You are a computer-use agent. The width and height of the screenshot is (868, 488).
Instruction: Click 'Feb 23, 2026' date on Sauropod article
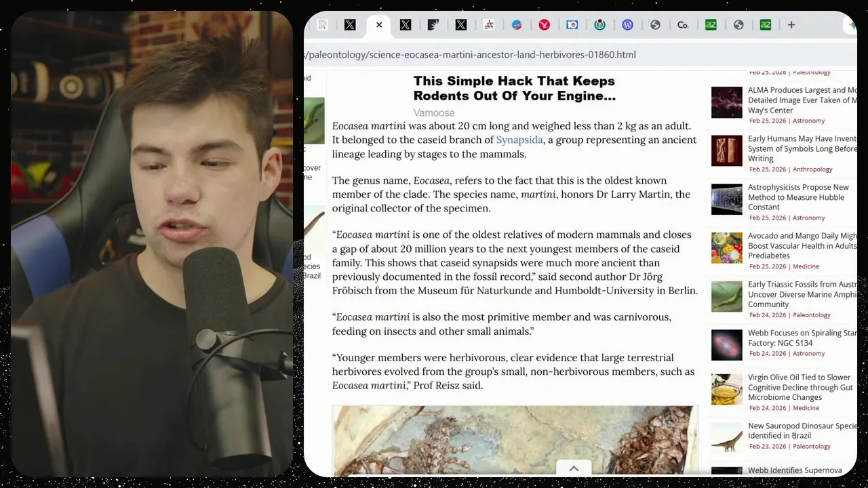(768, 447)
